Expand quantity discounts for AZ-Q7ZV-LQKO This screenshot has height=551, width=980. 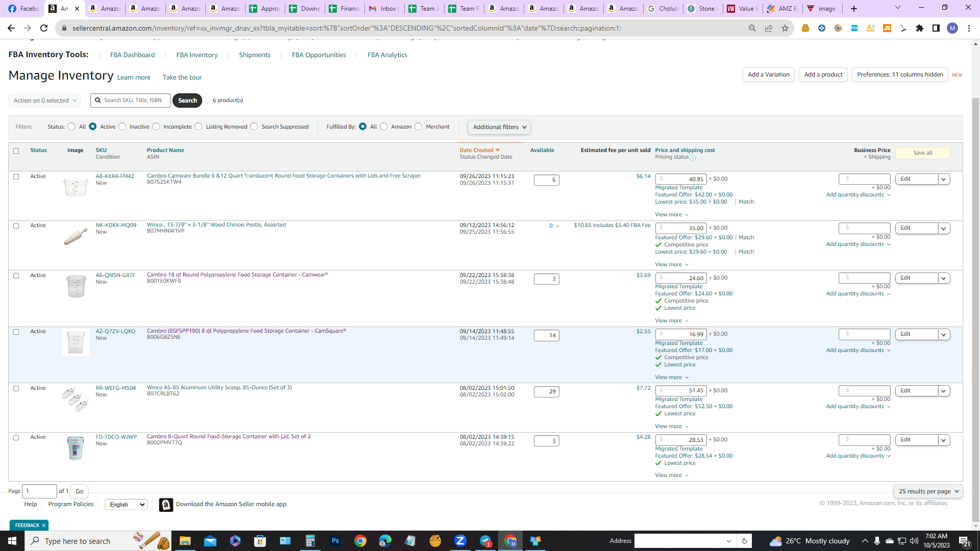click(x=859, y=350)
